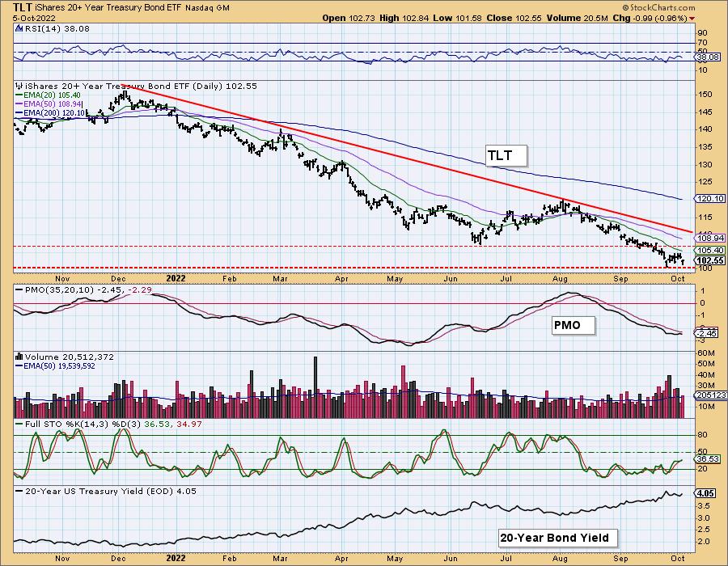Click the 108.94 price tag on right axis
Image resolution: width=728 pixels, height=566 pixels.
[x=710, y=238]
